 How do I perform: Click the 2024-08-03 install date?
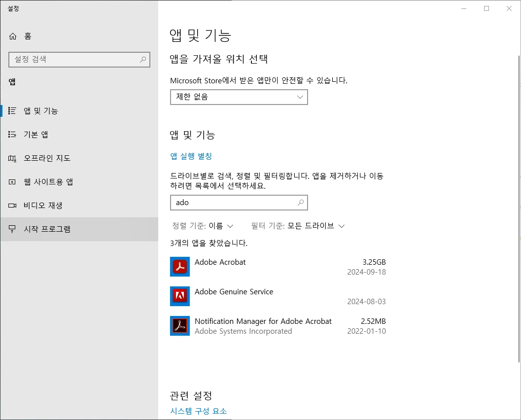367,302
